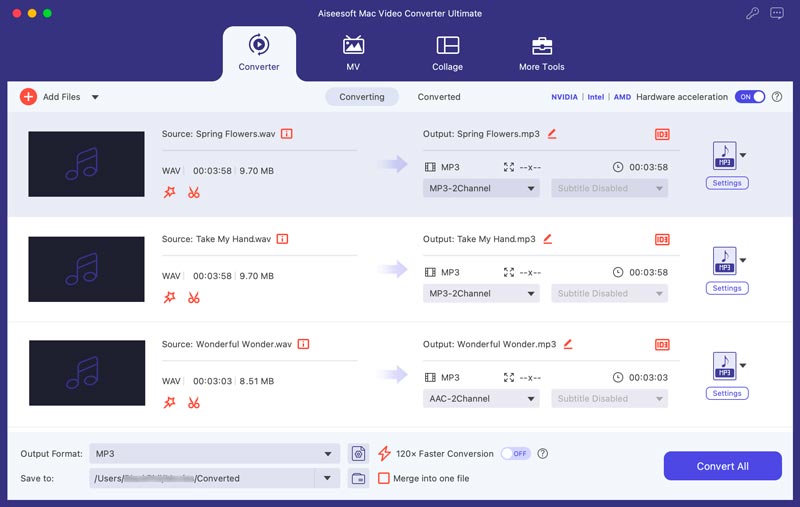Click the Convert All button
Screen dimensions: 800x507
[x=722, y=466]
